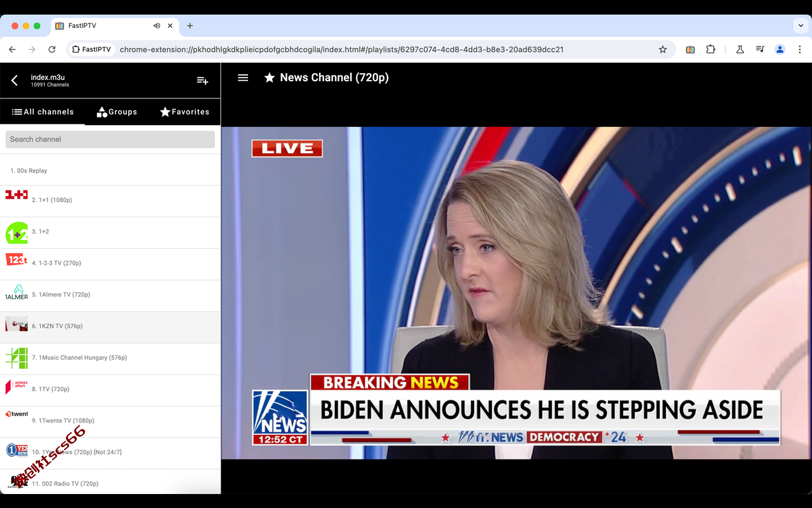Click the address bar URL
Viewport: 812px width, 508px height.
pos(341,50)
